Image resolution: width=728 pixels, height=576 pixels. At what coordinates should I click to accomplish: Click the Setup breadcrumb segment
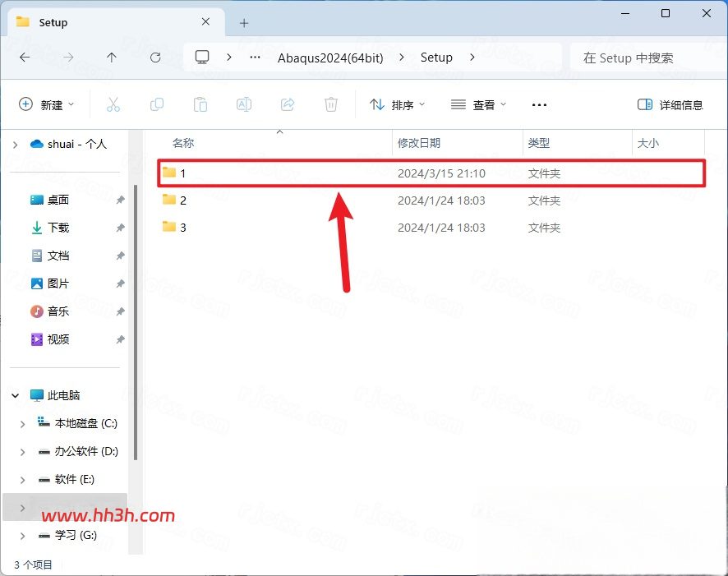coord(436,58)
